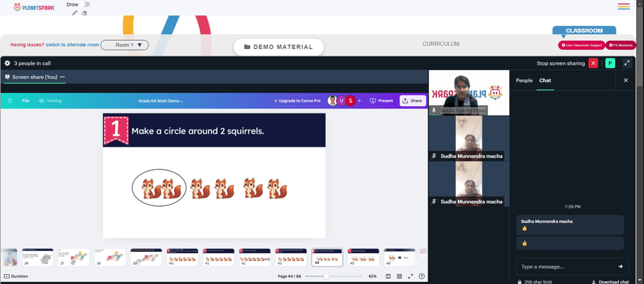Select slide thumbnail 39

tap(146, 258)
